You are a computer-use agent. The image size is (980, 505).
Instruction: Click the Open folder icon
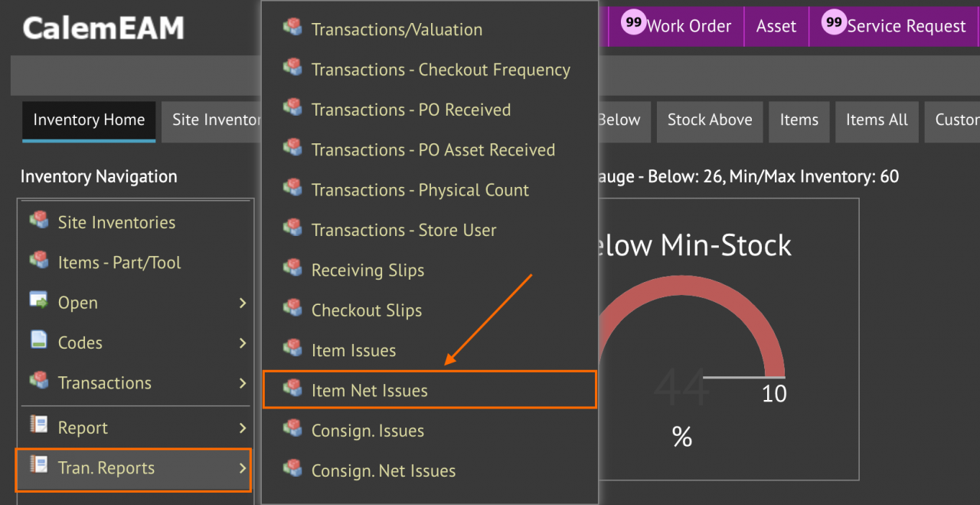pos(38,300)
